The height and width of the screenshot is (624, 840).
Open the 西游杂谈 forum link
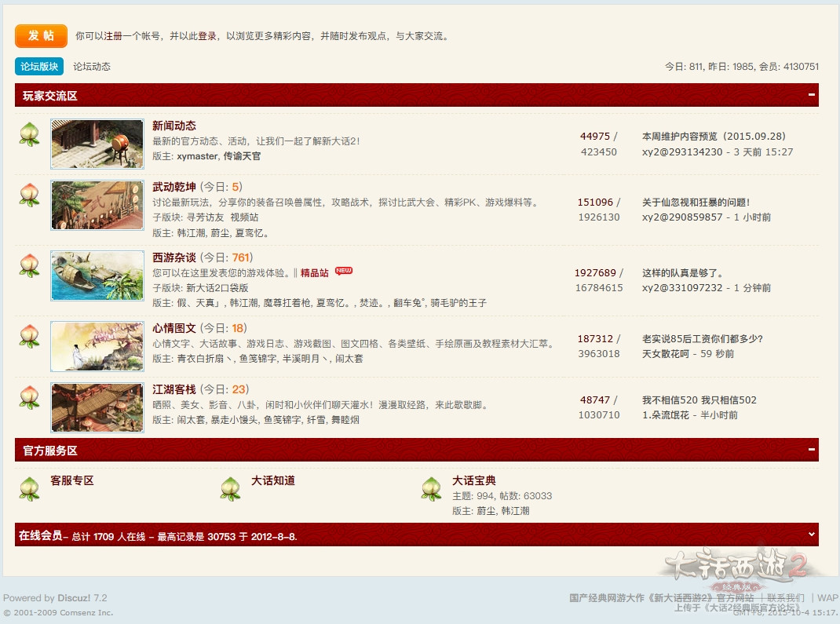174,257
